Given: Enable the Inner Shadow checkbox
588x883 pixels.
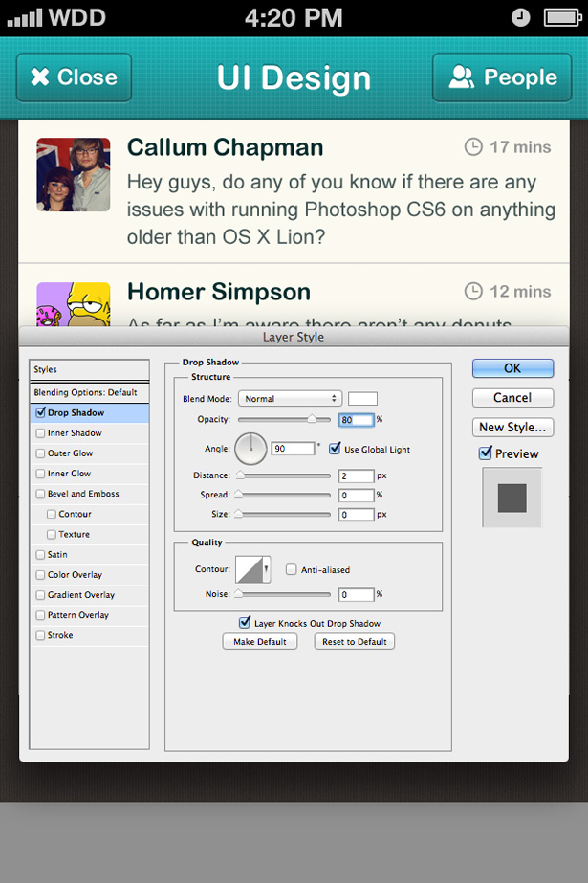Looking at the screenshot, I should click(40, 433).
